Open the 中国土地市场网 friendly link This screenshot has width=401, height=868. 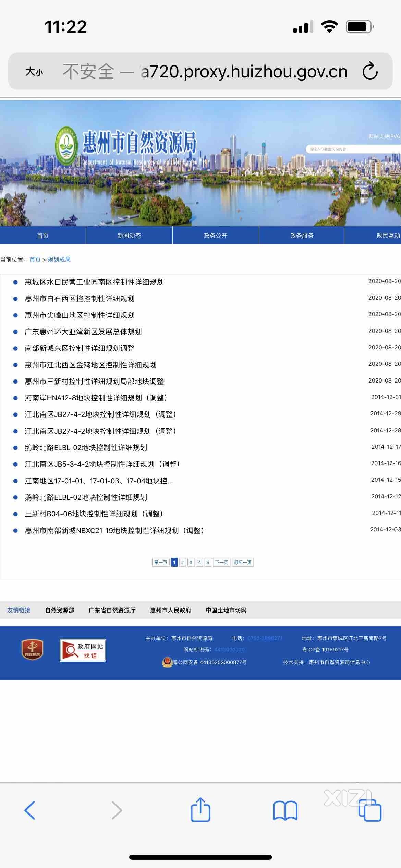pos(226,610)
